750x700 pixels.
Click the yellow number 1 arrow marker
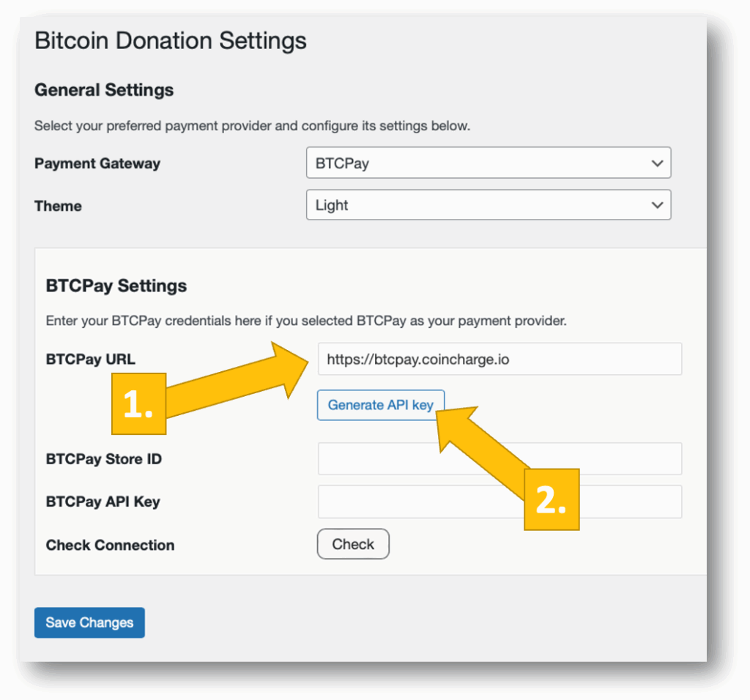[x=138, y=404]
